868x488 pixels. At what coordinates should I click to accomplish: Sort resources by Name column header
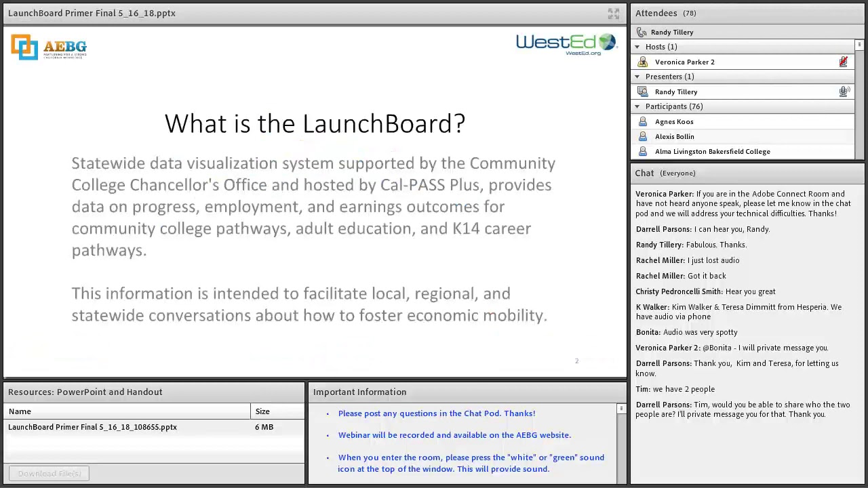coord(127,411)
